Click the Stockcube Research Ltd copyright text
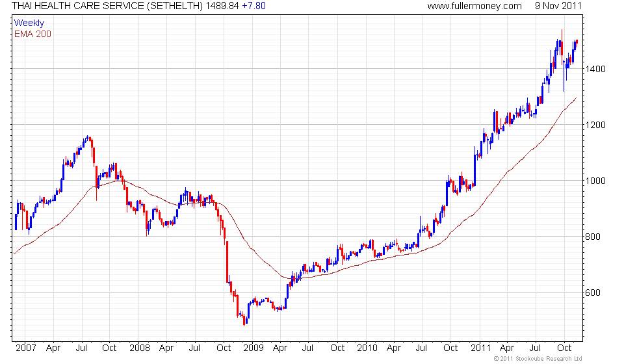The height and width of the screenshot is (364, 637). [538, 359]
